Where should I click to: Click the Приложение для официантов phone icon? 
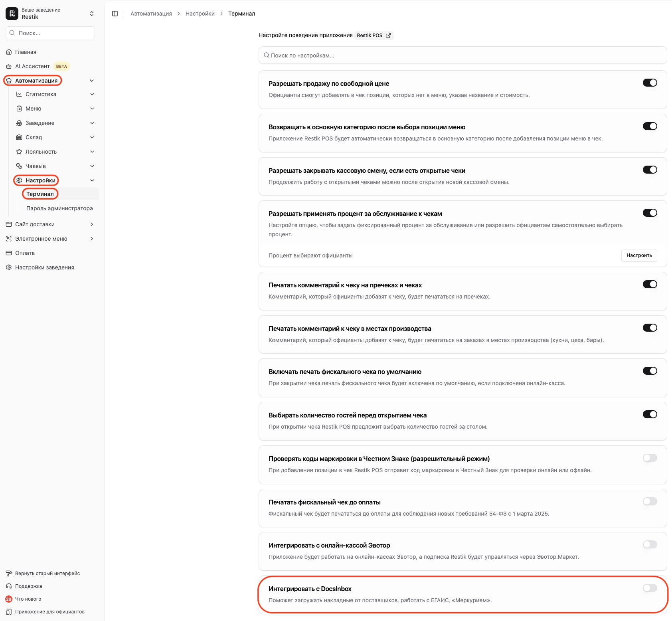[x=9, y=612]
